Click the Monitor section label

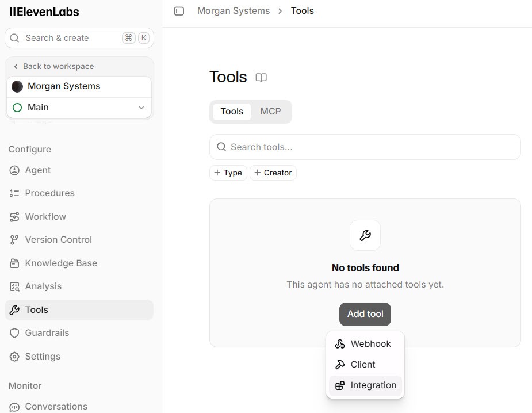25,386
